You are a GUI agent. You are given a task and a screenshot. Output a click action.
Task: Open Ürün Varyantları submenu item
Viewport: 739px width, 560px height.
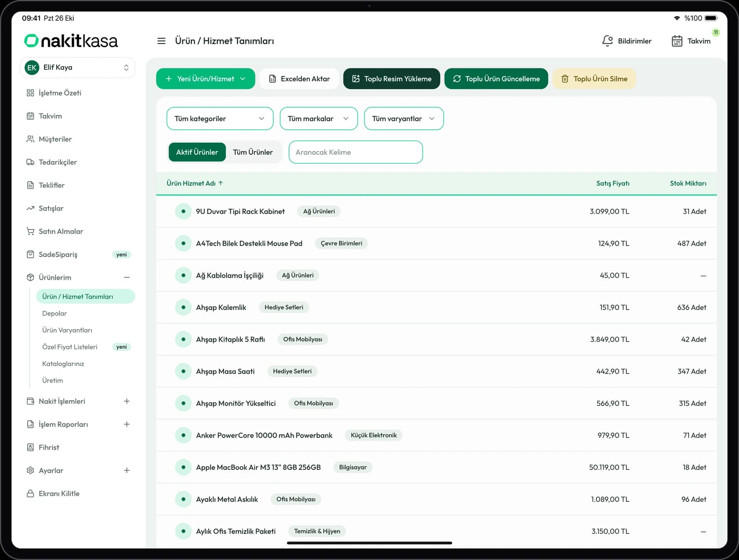(67, 330)
